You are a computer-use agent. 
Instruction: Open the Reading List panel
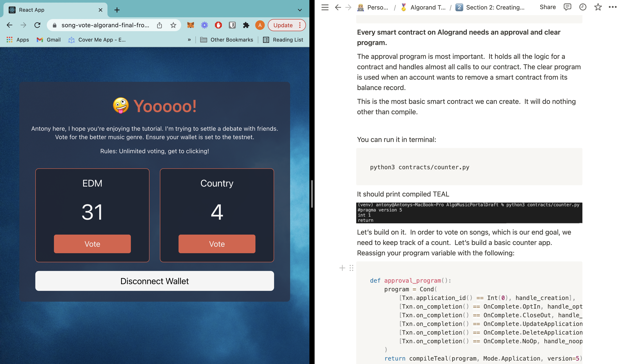283,40
